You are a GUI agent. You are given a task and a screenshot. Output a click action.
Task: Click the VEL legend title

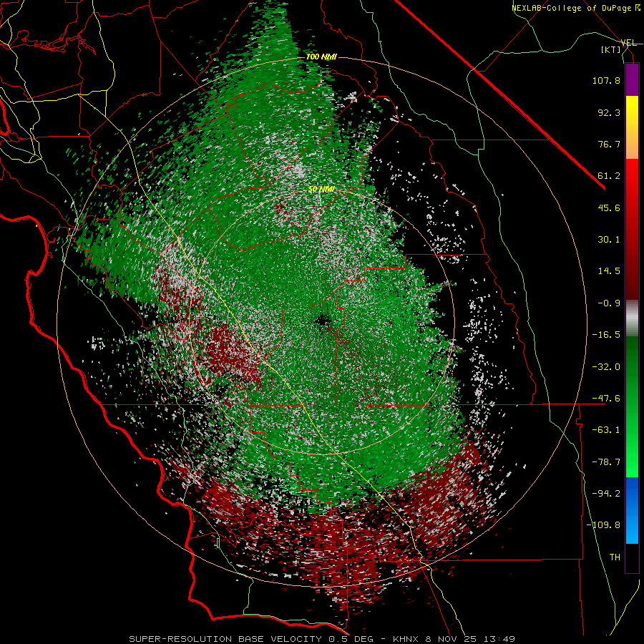tap(628, 43)
